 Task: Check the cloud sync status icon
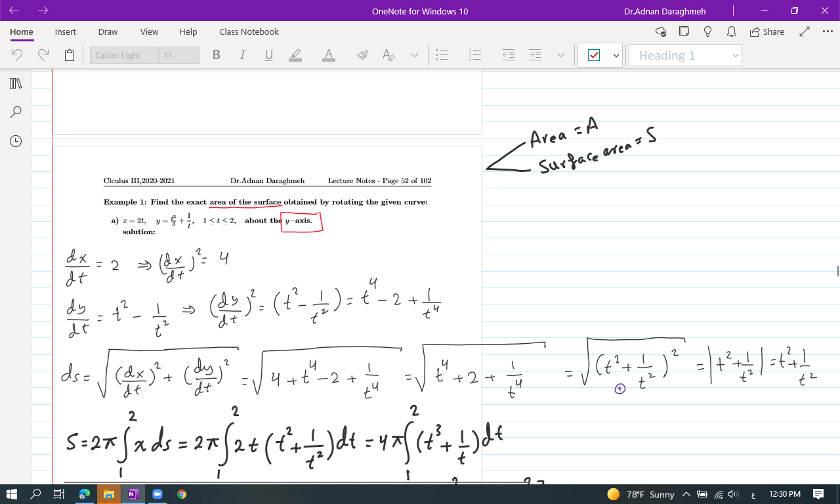(661, 31)
